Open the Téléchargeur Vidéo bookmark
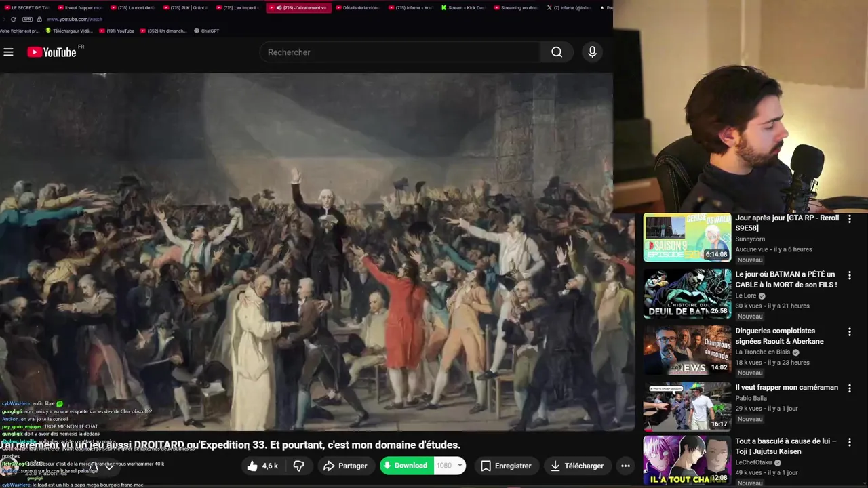The height and width of the screenshot is (488, 868). (x=68, y=30)
